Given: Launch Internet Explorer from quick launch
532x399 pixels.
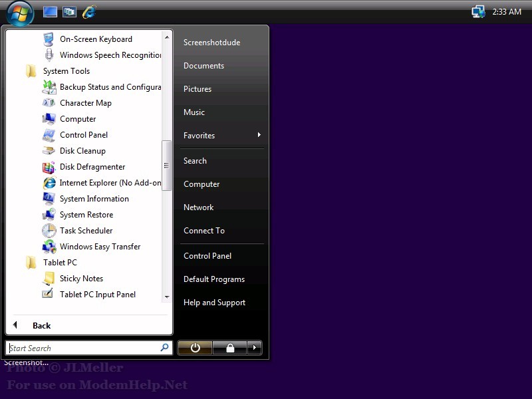Looking at the screenshot, I should [x=89, y=12].
